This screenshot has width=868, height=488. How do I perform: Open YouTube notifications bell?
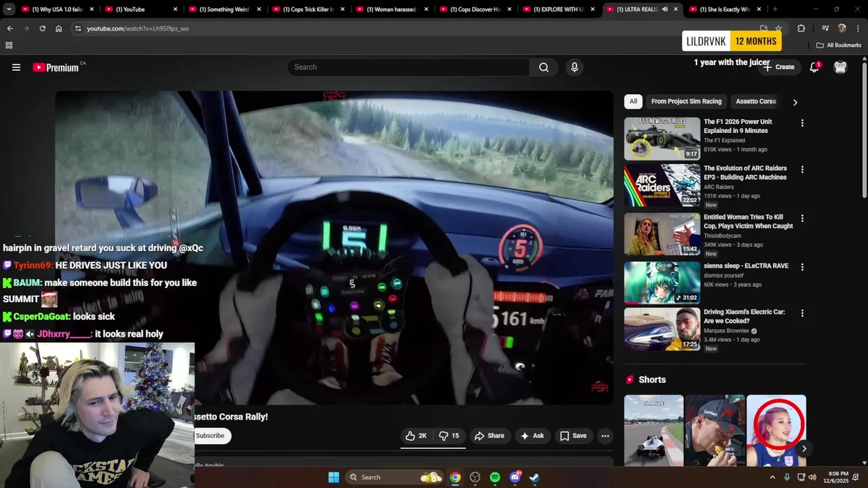click(814, 67)
